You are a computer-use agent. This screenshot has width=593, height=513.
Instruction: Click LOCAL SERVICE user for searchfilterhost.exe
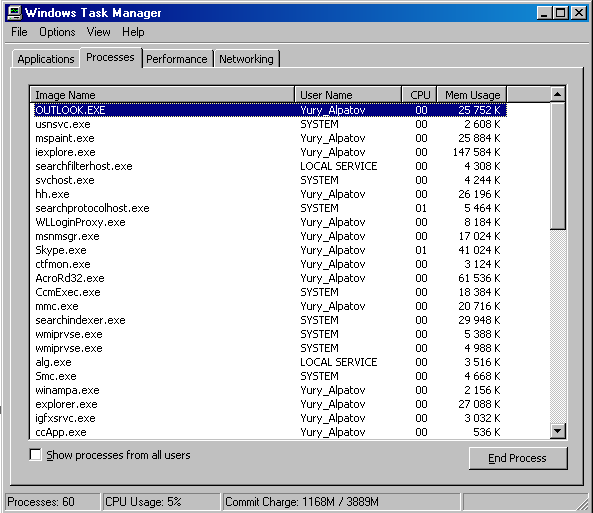[x=338, y=166]
